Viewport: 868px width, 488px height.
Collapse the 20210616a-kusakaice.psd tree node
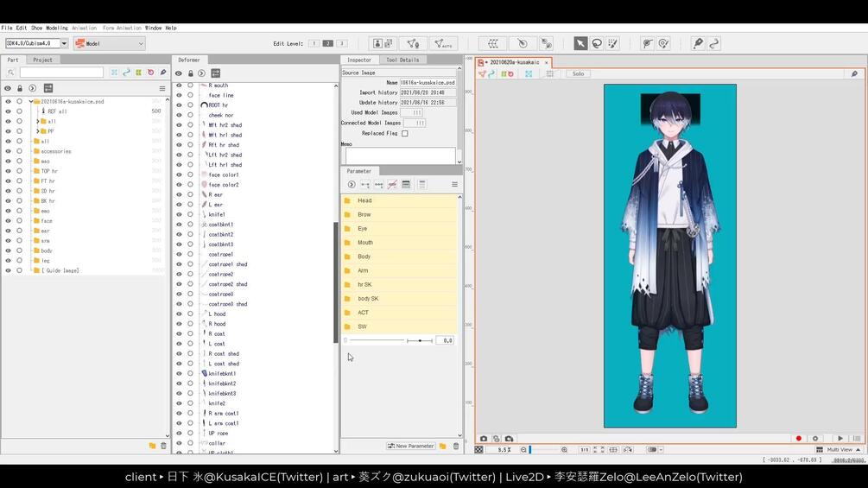[31, 102]
